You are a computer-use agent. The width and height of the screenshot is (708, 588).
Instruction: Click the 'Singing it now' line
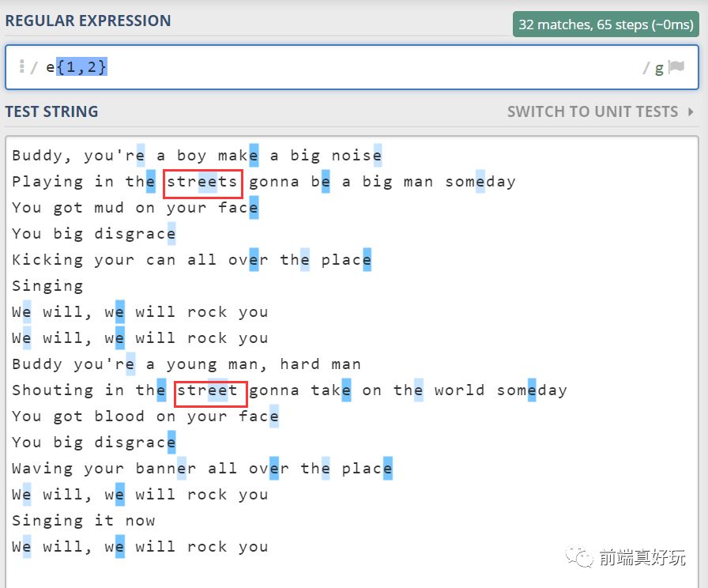point(84,521)
